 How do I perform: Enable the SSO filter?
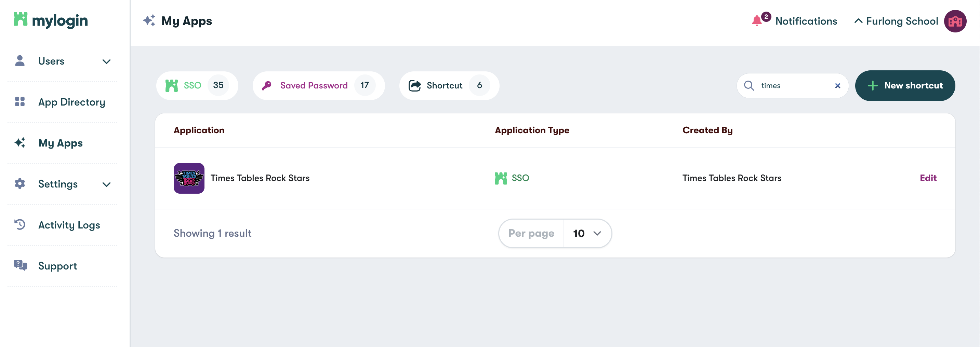click(197, 85)
